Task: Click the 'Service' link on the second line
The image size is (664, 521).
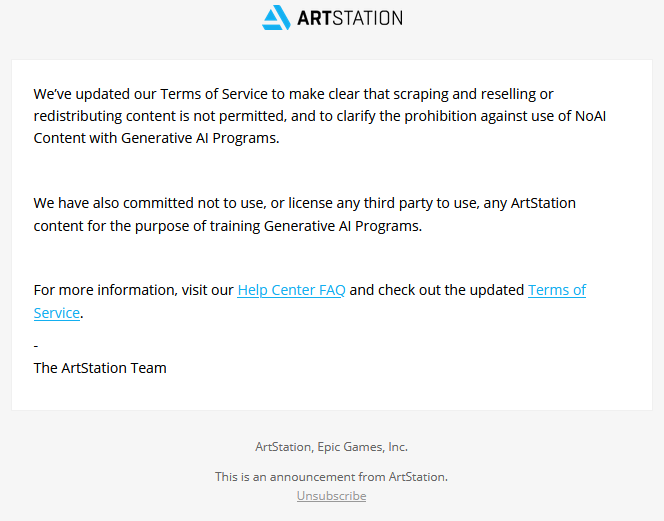Action: click(x=57, y=313)
